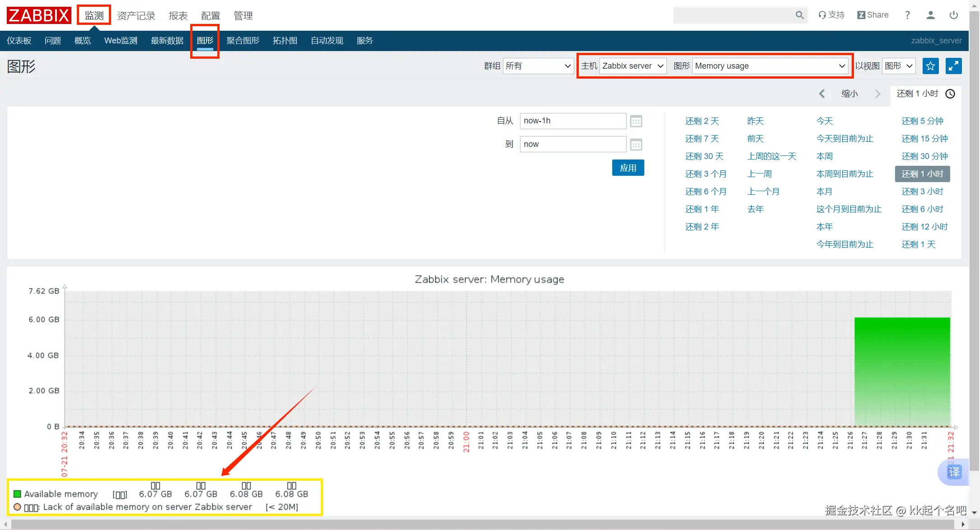980x530 pixels.
Task: Click the star favorite graph icon
Action: (930, 66)
